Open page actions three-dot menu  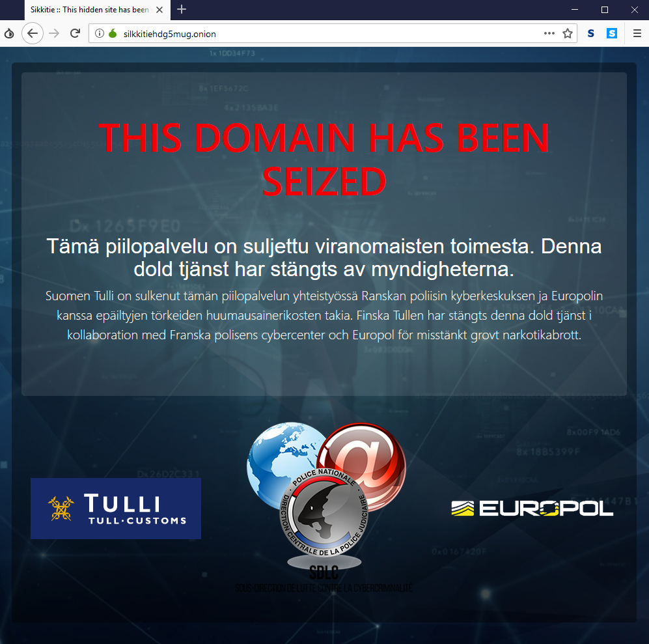pyautogui.click(x=549, y=34)
